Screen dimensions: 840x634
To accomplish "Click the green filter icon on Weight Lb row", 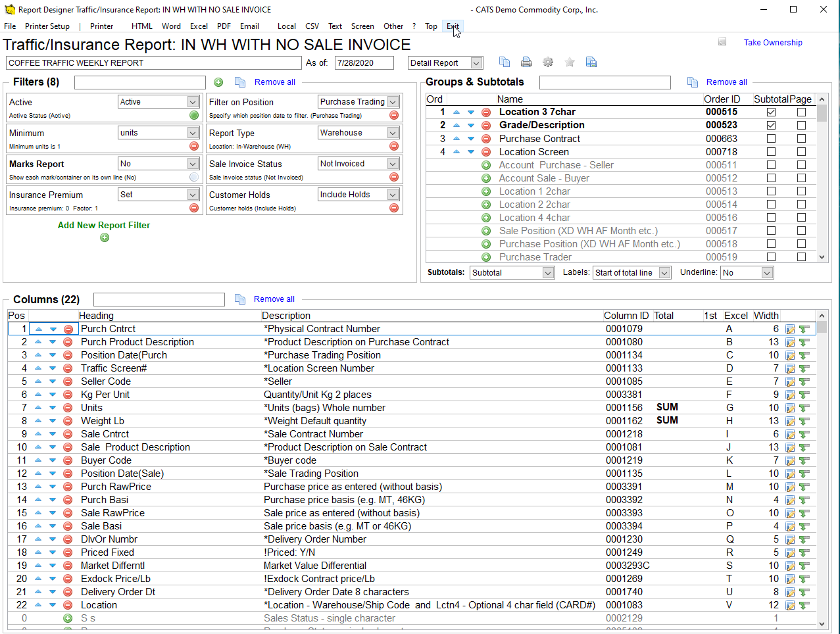I will 804,421.
